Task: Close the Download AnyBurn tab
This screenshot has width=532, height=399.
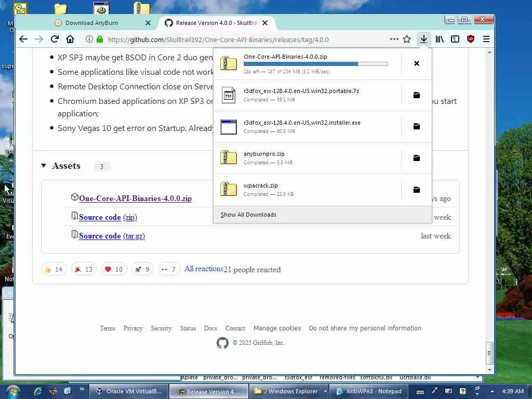Action: 148,23
